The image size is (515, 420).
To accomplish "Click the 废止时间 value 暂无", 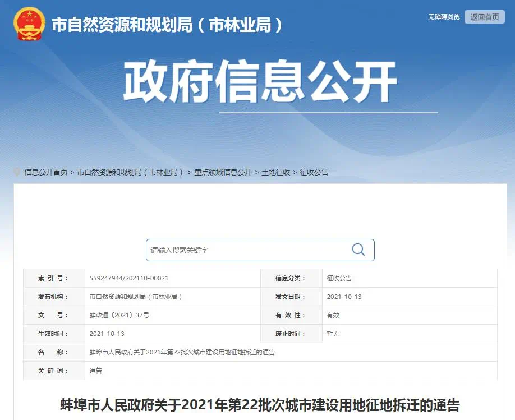I will [333, 334].
